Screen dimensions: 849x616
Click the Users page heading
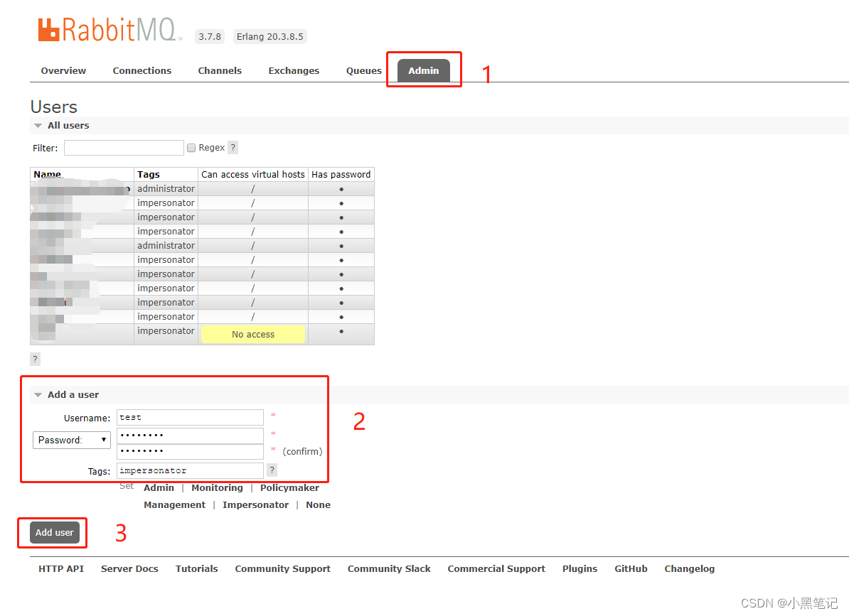coord(53,107)
